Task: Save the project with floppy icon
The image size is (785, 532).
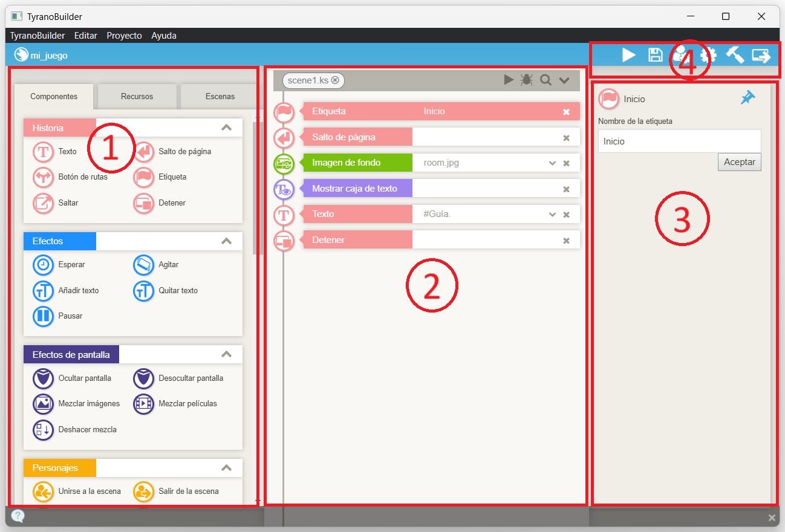Action: coord(655,56)
